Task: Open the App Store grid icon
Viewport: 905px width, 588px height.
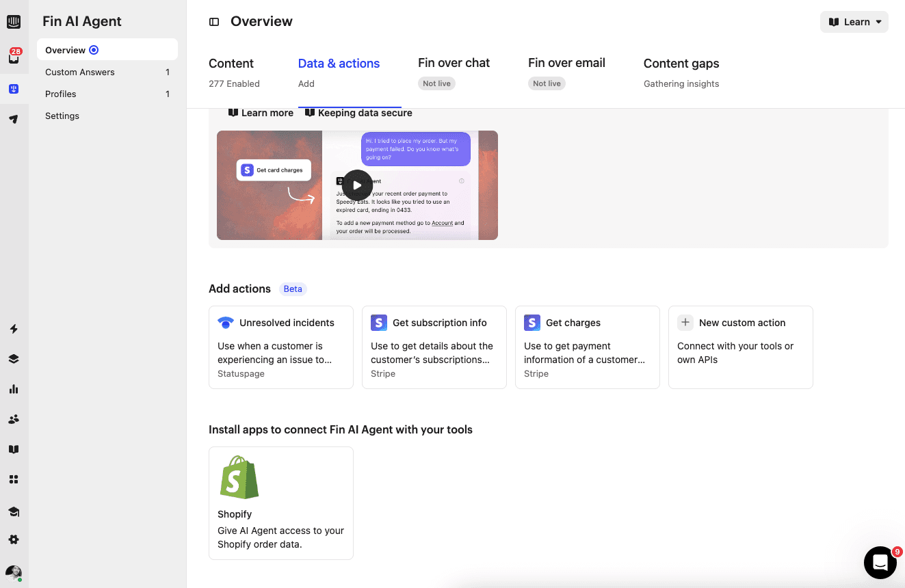Action: click(x=14, y=479)
